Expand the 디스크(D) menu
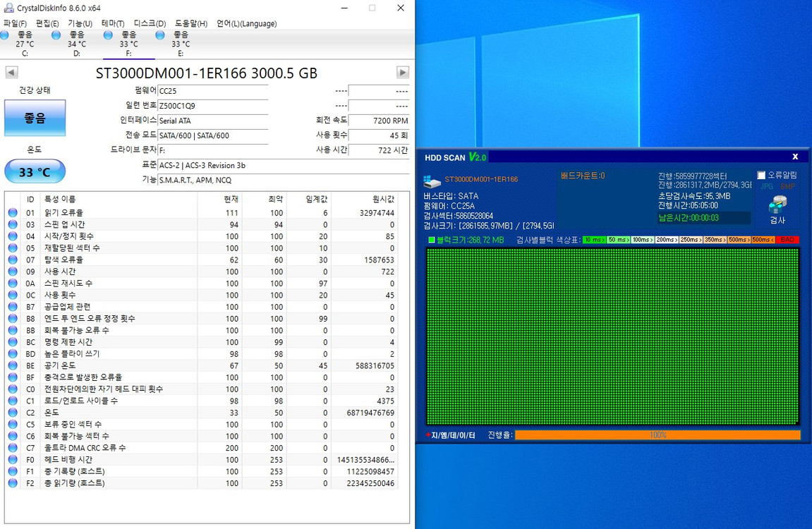This screenshot has height=529, width=812. click(150, 23)
